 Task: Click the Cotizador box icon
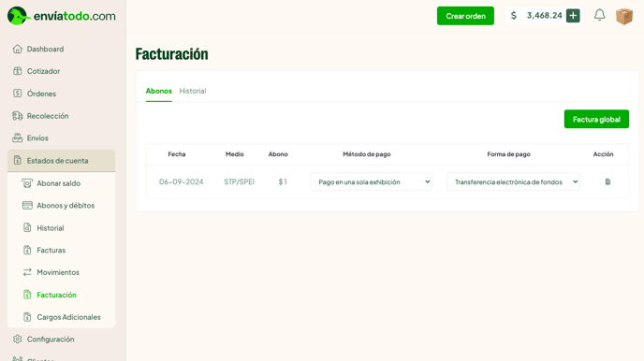point(17,71)
